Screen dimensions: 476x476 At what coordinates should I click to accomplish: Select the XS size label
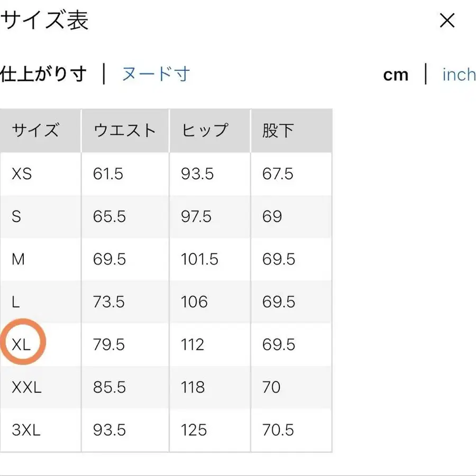pyautogui.click(x=21, y=173)
